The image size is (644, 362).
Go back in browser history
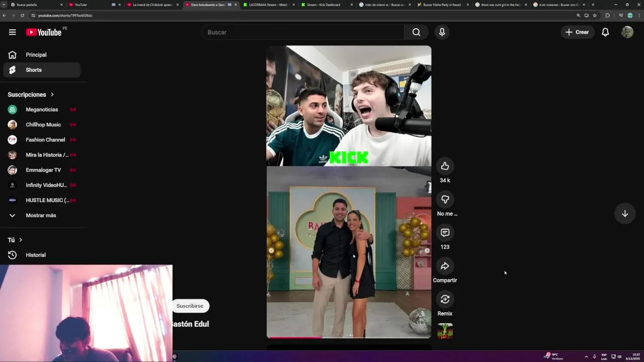coord(4,16)
